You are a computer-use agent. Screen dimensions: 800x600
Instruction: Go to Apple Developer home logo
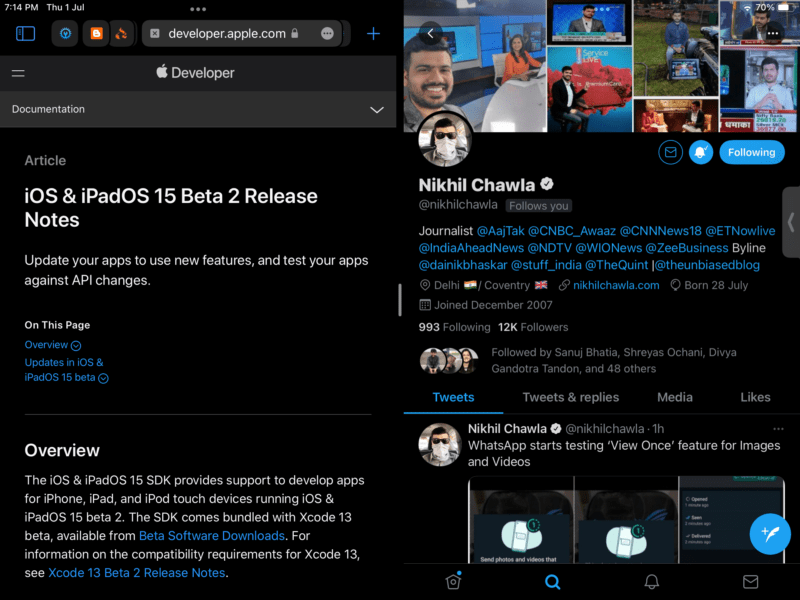pos(195,72)
